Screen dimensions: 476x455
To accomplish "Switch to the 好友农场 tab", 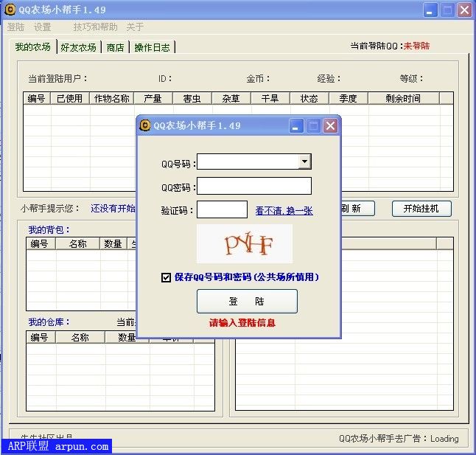I will (x=78, y=47).
